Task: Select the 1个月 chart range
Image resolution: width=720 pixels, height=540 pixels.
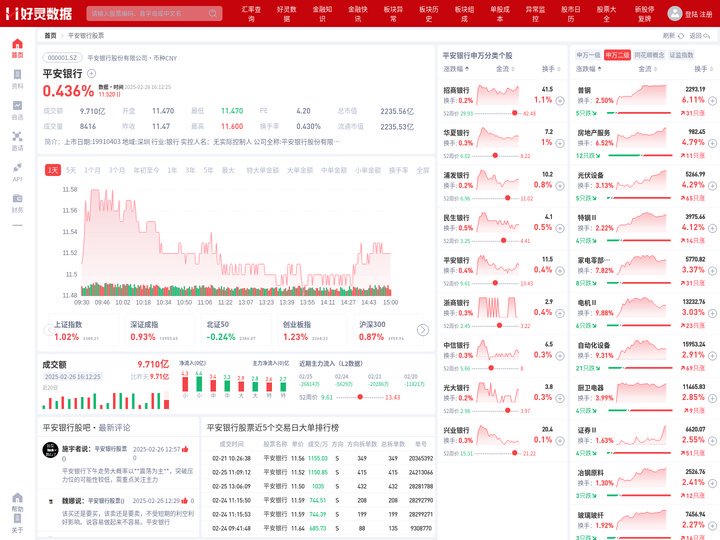Action: (92, 170)
